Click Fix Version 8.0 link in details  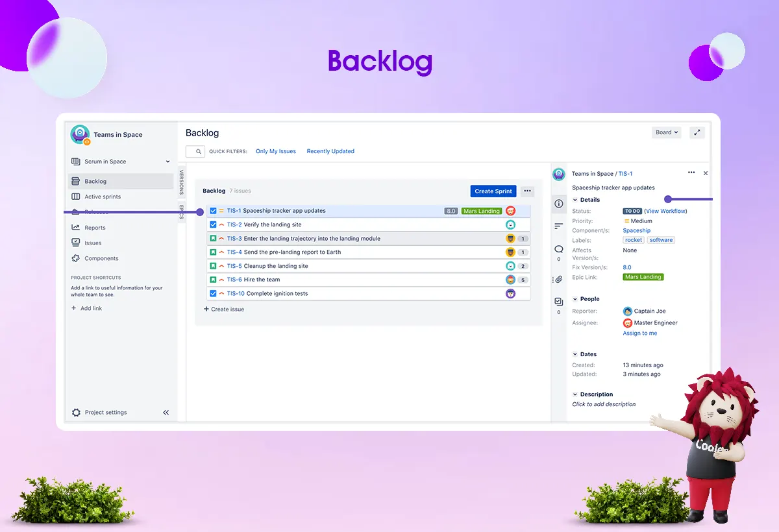click(627, 267)
